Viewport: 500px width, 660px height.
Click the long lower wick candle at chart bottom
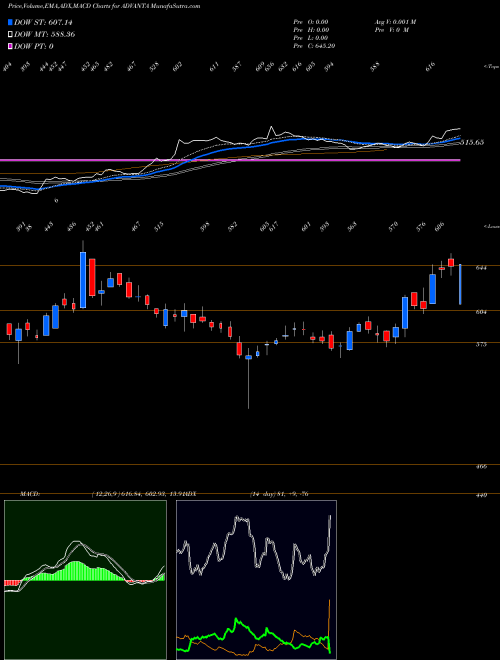(248, 379)
